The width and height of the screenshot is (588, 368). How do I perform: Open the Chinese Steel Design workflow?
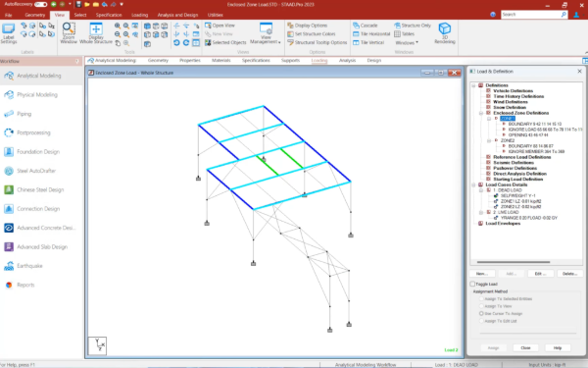[41, 189]
